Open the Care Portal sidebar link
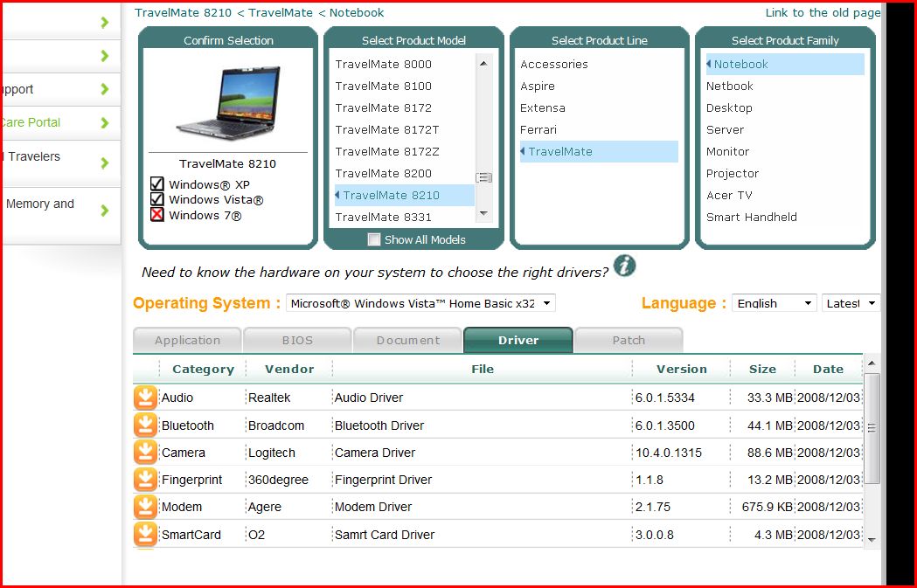 point(31,122)
